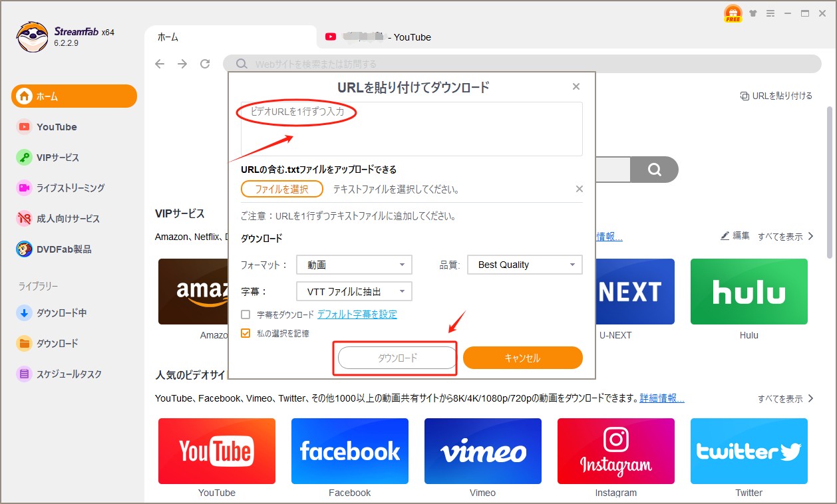The image size is (837, 504).
Task: Select ライブストリーミング in the sidebar
Action: (x=70, y=188)
